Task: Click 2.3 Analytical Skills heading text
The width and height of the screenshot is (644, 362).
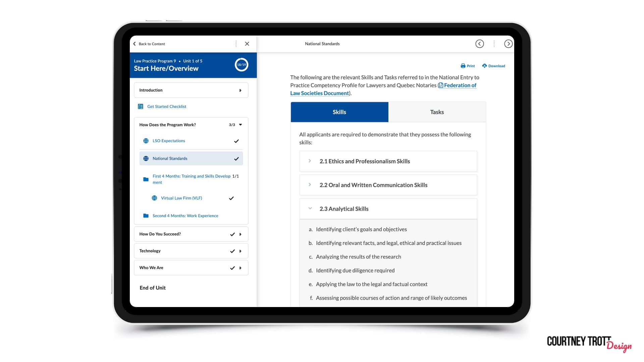Action: point(344,209)
